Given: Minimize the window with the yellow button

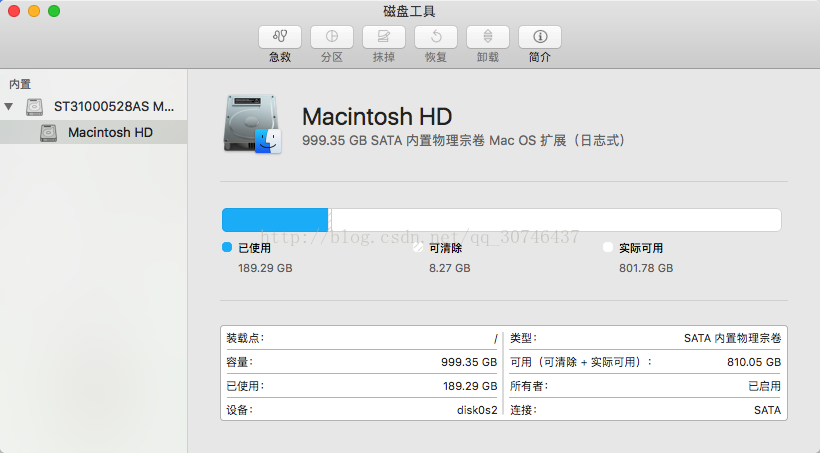Looking at the screenshot, I should (34, 11).
